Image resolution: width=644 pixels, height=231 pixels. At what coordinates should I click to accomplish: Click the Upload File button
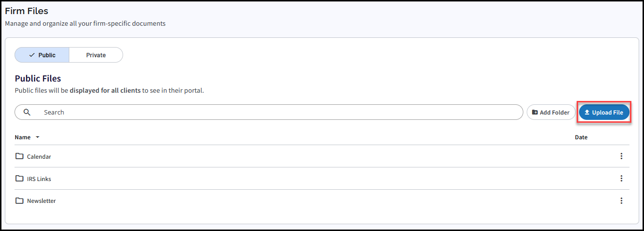click(x=604, y=112)
